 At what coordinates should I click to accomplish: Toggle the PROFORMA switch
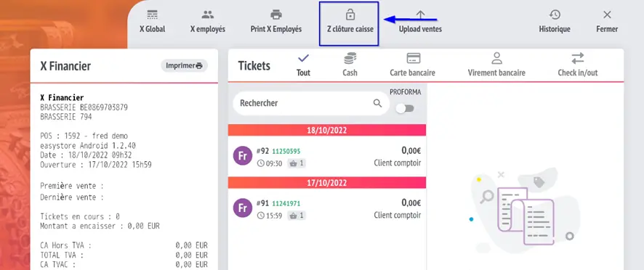(405, 108)
